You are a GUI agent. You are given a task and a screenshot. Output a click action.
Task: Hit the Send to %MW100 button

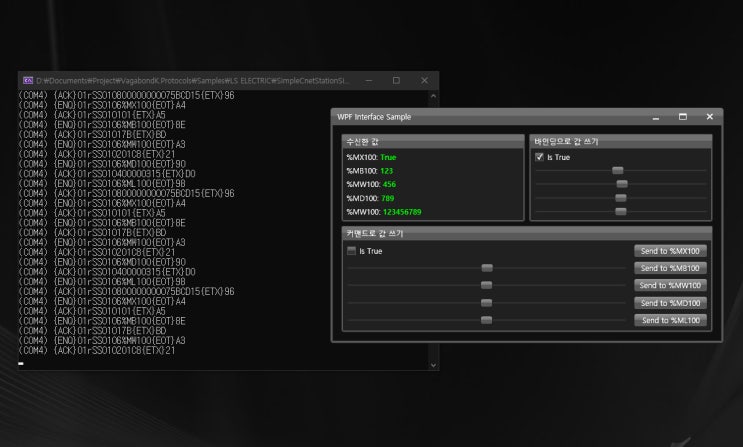pos(670,285)
